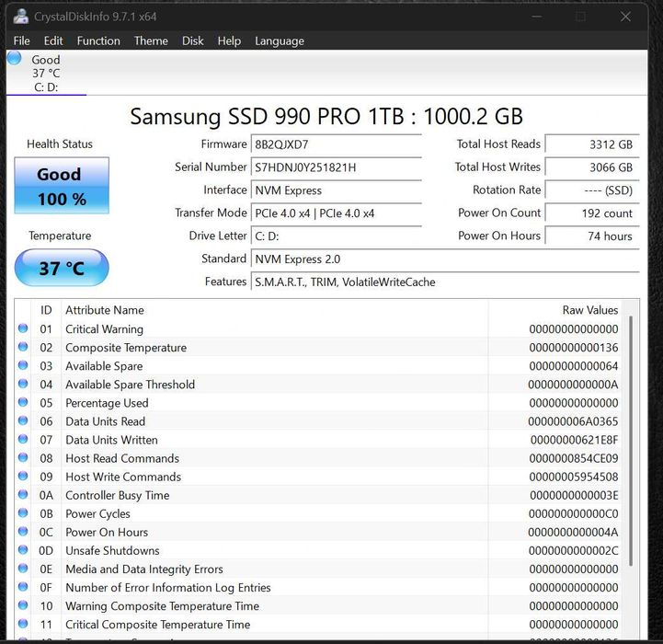Click the status orb for Data Units Read
Image resolution: width=663 pixels, height=644 pixels.
23,420
